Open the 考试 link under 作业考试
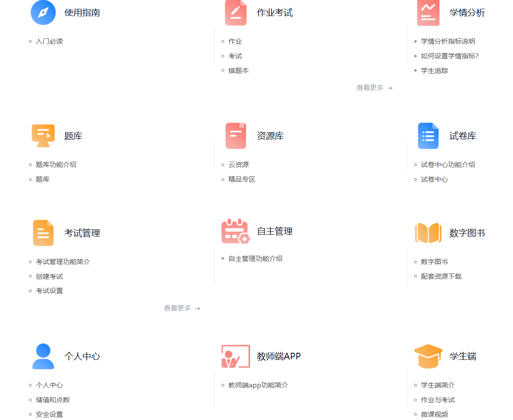513x420 pixels. click(235, 56)
